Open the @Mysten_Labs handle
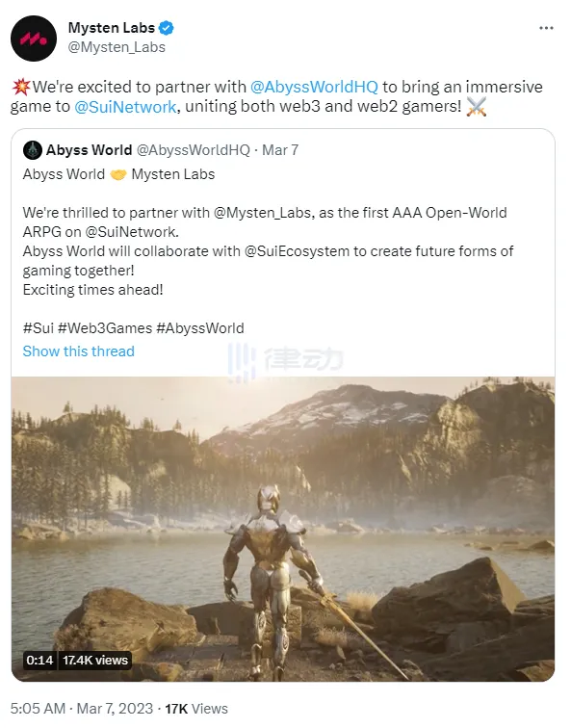The image size is (571, 728). click(117, 47)
